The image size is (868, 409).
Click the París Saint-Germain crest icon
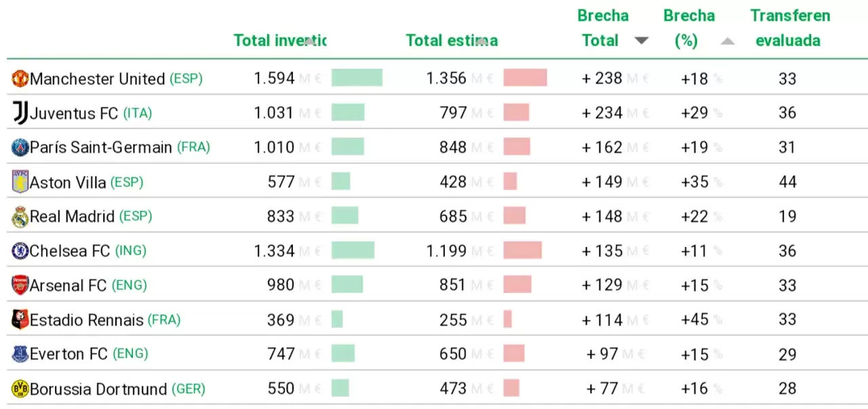[x=20, y=147]
